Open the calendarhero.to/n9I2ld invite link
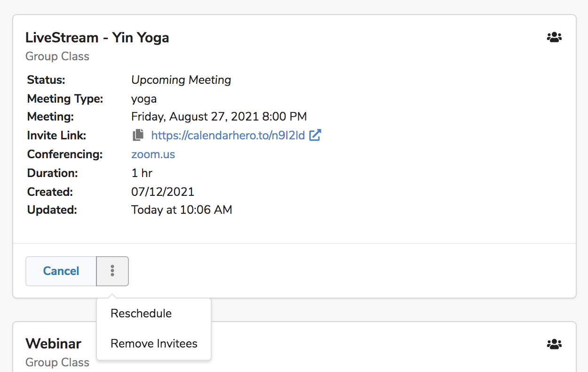 pos(228,136)
